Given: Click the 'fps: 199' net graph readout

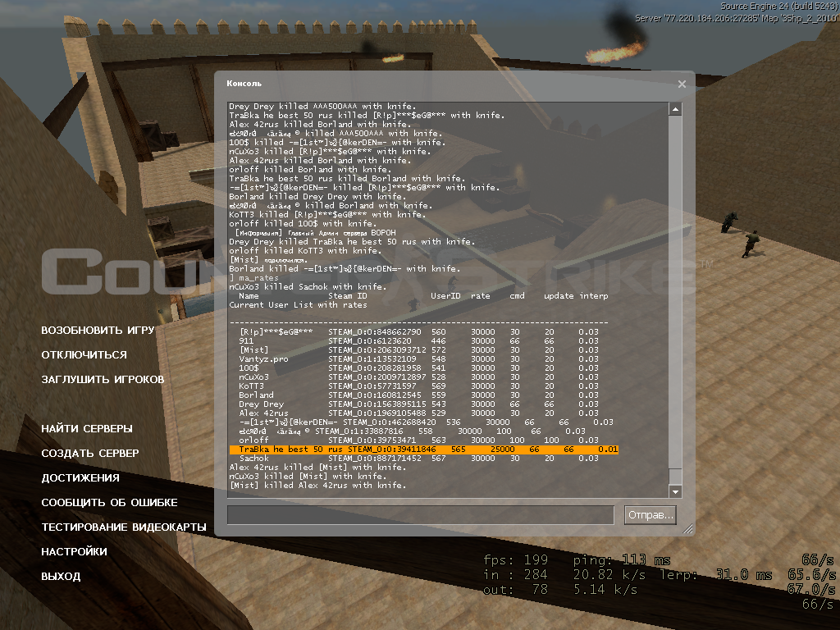Looking at the screenshot, I should (515, 560).
